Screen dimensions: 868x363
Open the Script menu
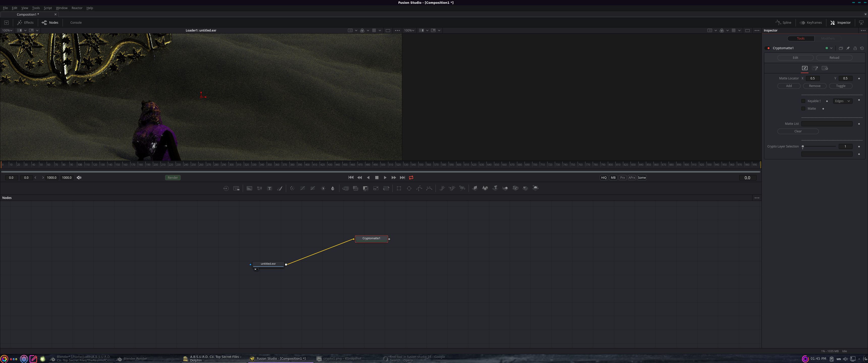[48, 8]
